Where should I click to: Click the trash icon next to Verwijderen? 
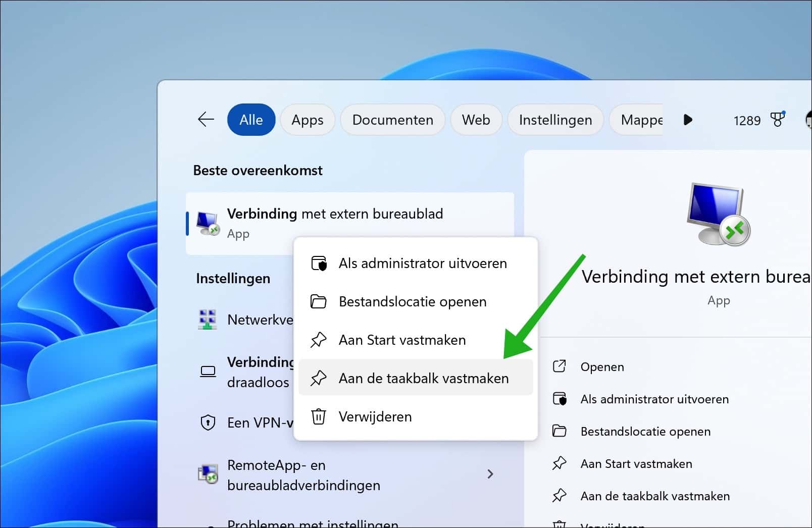(318, 416)
